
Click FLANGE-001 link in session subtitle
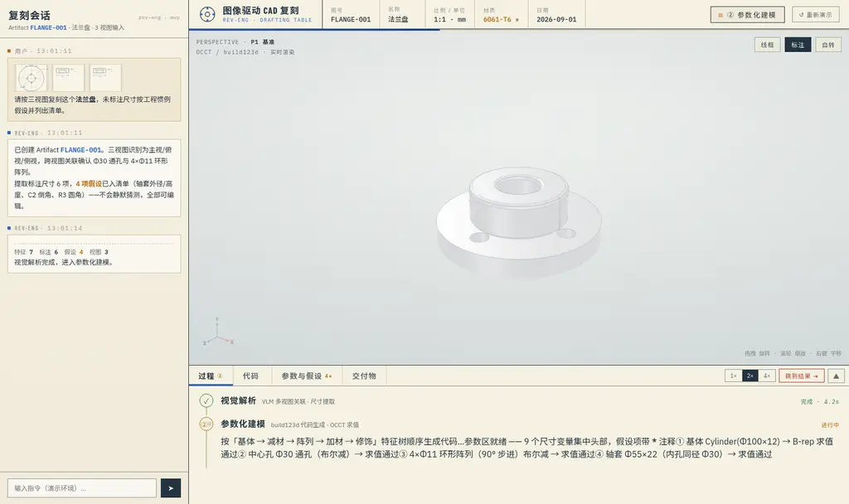point(48,27)
